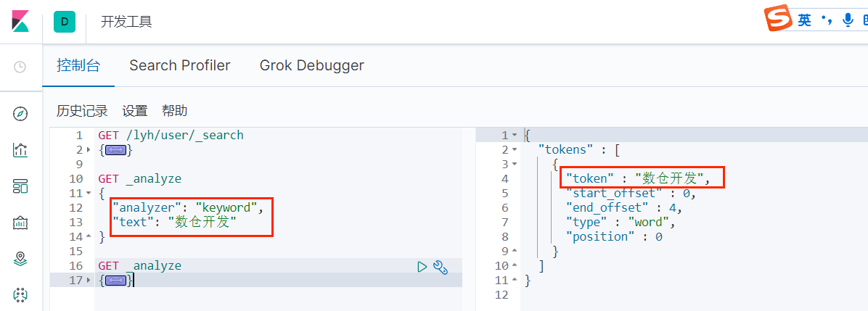Open 设置 settings link
The height and width of the screenshot is (311, 868).
(x=135, y=111)
